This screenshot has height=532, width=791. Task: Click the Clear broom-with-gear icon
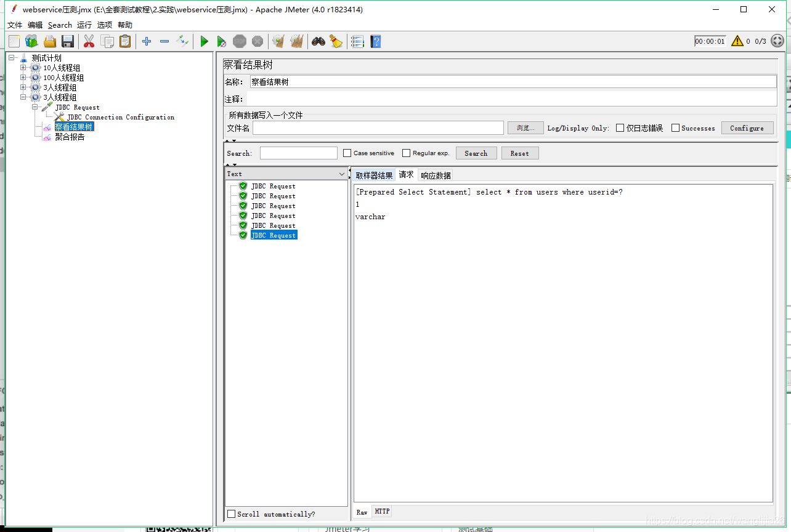pyautogui.click(x=278, y=41)
